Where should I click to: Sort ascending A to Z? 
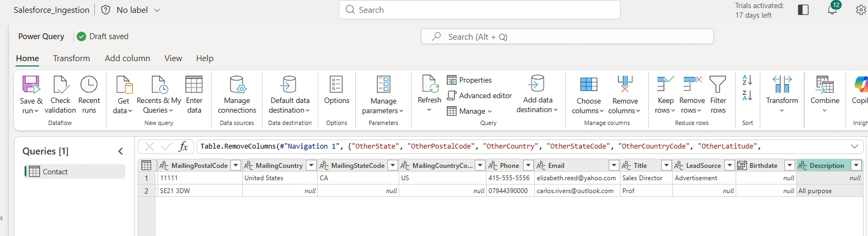tap(747, 80)
